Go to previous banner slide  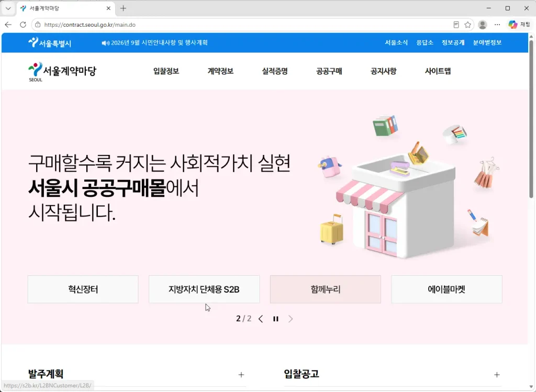pyautogui.click(x=261, y=319)
